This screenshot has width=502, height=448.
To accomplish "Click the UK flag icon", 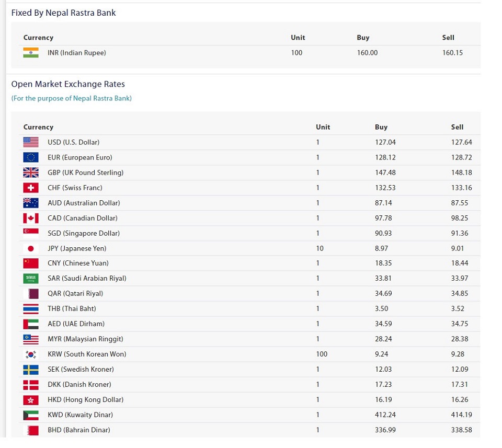I will point(31,173).
